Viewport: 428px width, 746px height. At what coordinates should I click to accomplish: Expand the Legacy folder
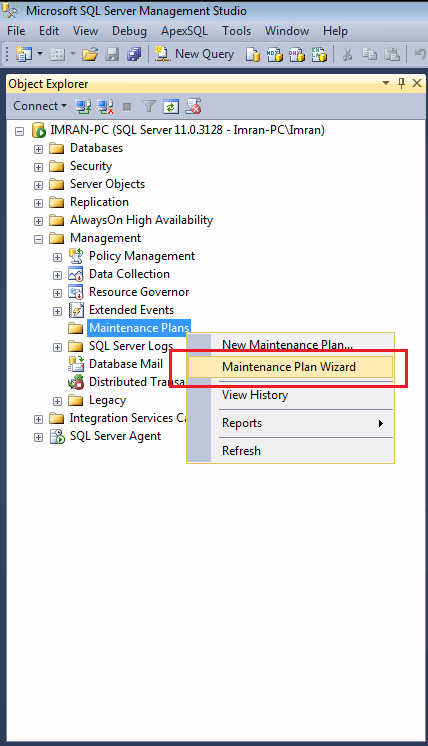point(58,402)
